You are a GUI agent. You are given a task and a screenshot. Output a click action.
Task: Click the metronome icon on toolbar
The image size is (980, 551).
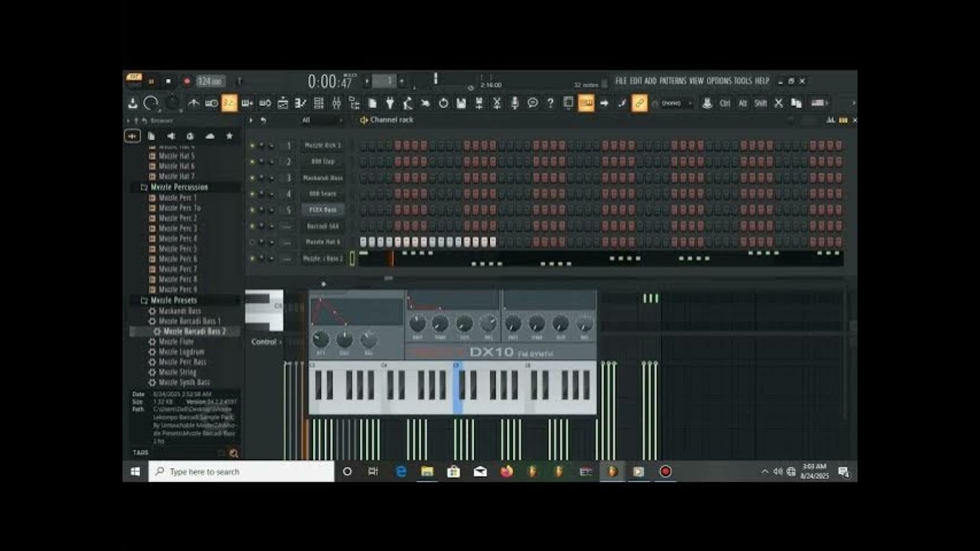coord(194,103)
